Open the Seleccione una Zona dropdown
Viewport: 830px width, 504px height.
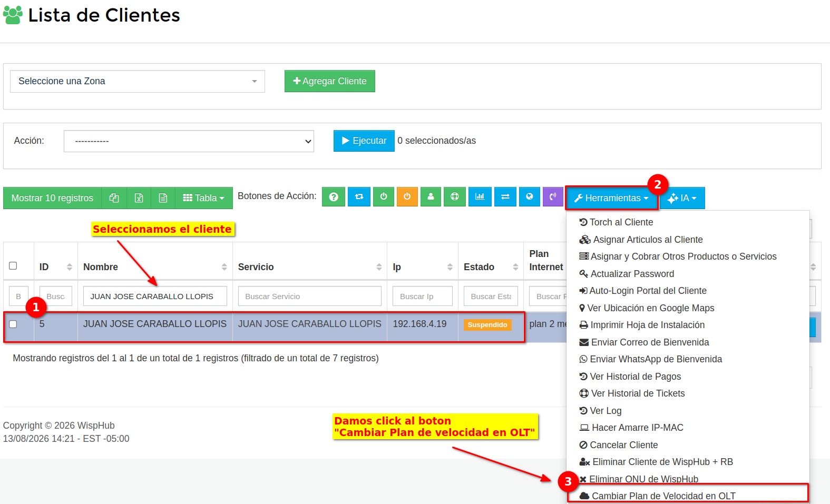(138, 81)
